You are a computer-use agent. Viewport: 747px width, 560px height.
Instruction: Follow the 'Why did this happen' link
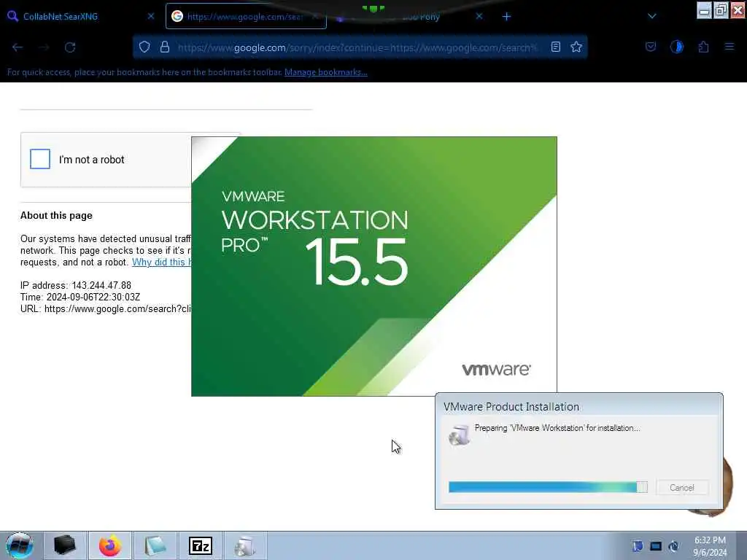point(161,262)
